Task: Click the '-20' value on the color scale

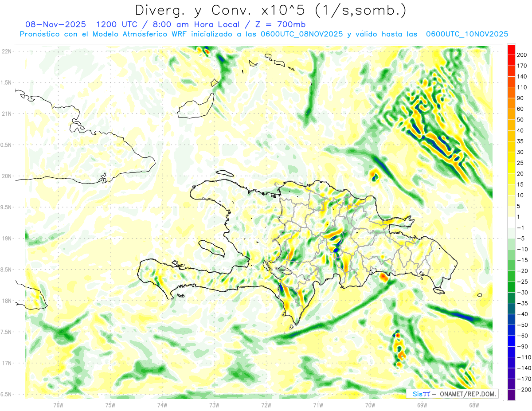Action: click(x=523, y=271)
